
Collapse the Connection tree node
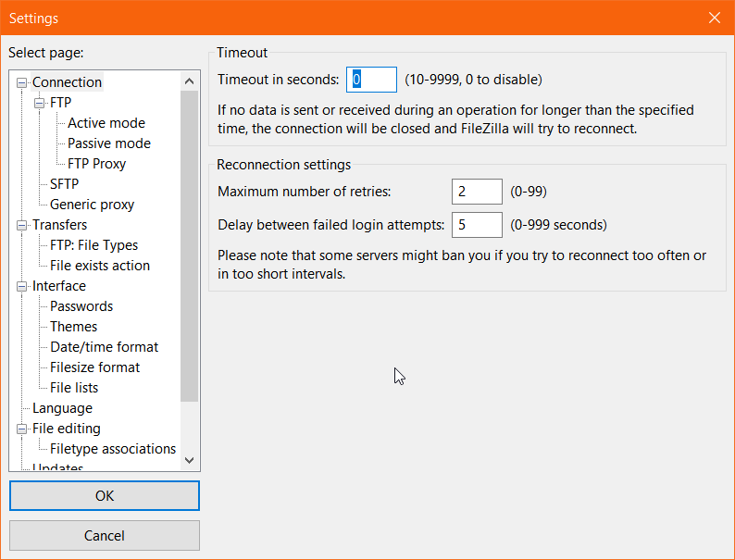coord(22,82)
